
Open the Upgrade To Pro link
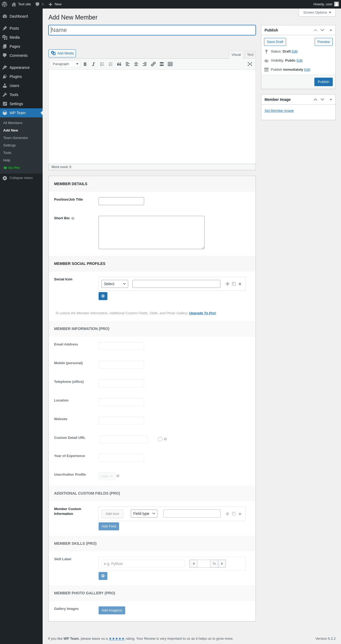(x=202, y=313)
